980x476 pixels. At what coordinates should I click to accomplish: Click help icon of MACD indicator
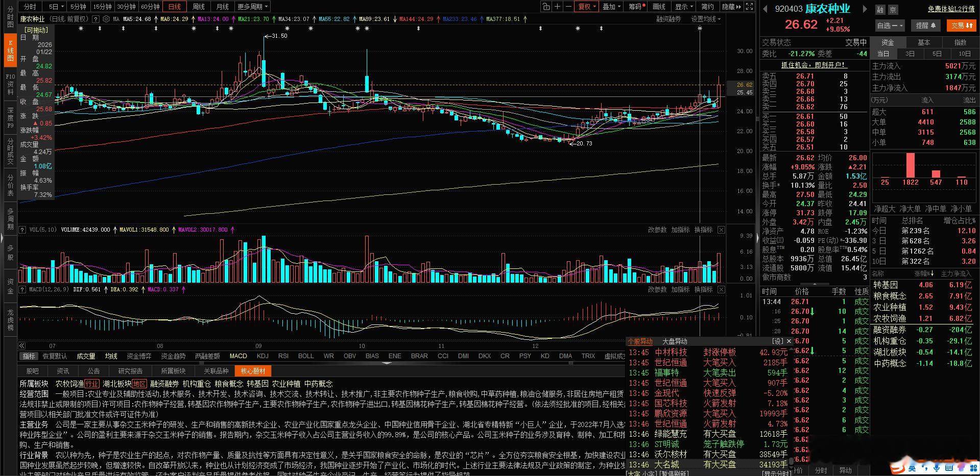coord(22,290)
